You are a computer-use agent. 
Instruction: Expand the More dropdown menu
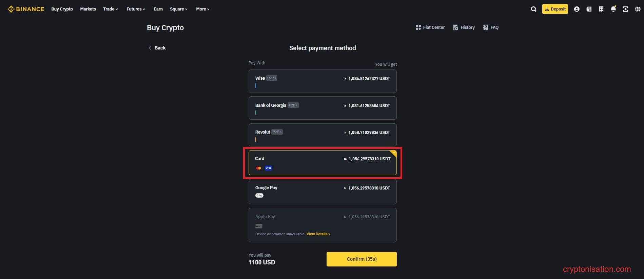202,9
